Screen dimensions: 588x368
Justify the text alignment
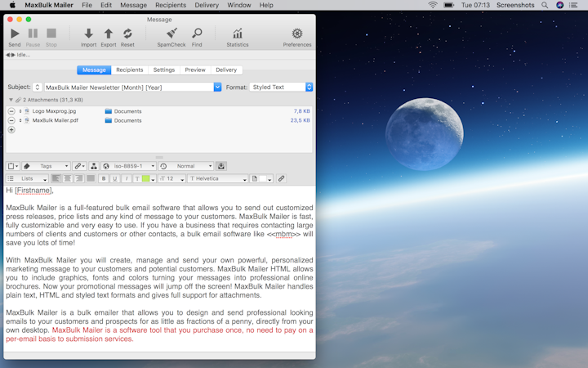91,179
